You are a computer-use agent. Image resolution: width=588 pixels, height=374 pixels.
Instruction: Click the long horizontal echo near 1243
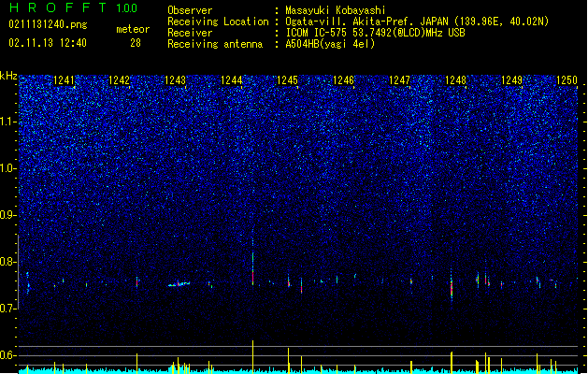tap(179, 284)
